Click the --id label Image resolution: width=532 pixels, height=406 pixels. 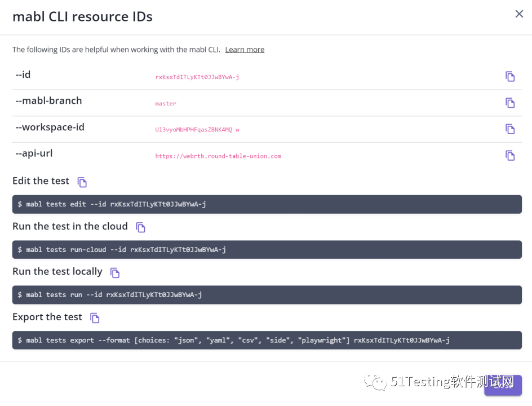(23, 74)
